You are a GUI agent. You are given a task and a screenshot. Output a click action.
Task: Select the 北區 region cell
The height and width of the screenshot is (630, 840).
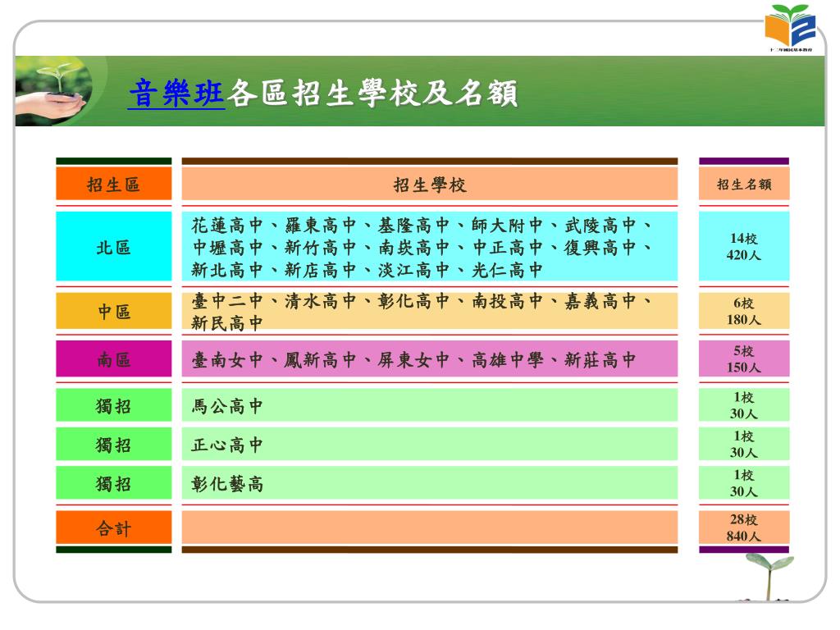(113, 246)
